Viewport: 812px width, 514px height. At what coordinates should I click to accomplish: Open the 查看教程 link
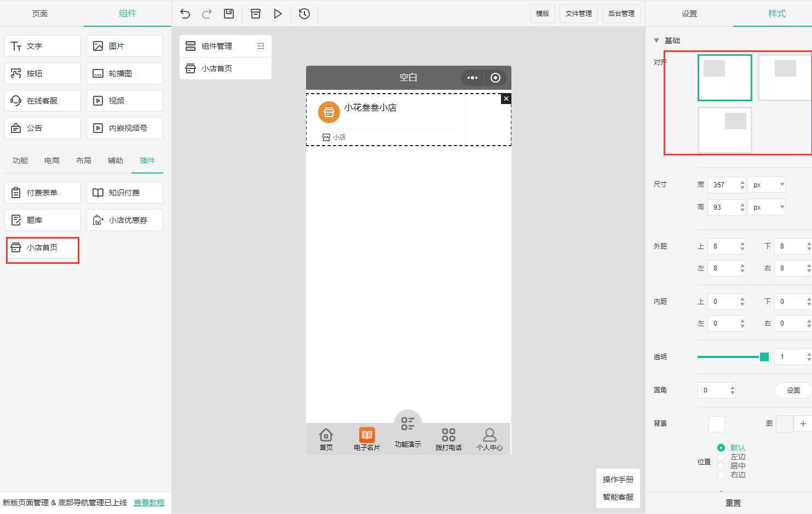149,503
